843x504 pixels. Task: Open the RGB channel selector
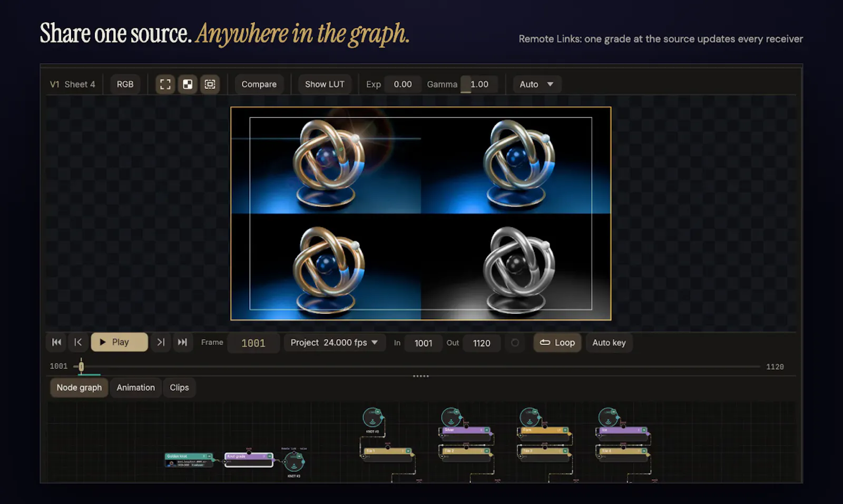click(125, 84)
